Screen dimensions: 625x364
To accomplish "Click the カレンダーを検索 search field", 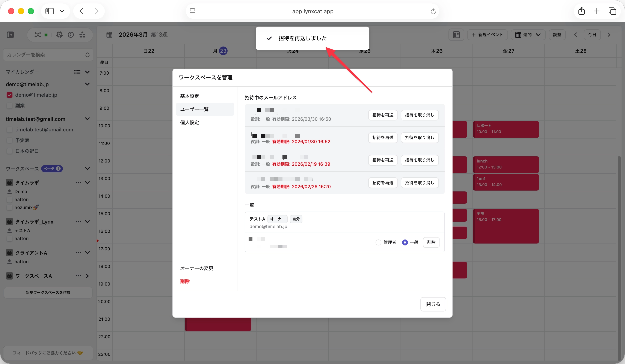I will pos(45,55).
